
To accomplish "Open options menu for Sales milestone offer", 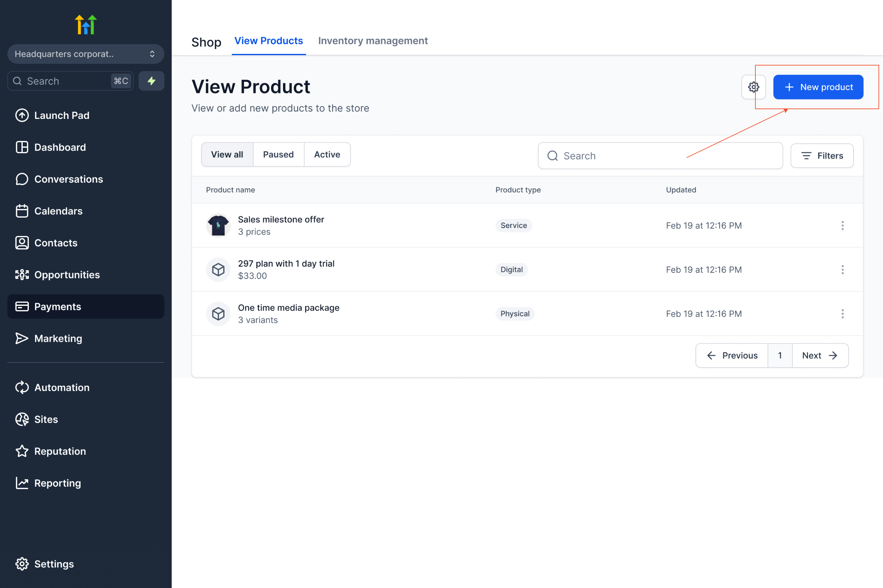I will pyautogui.click(x=843, y=226).
